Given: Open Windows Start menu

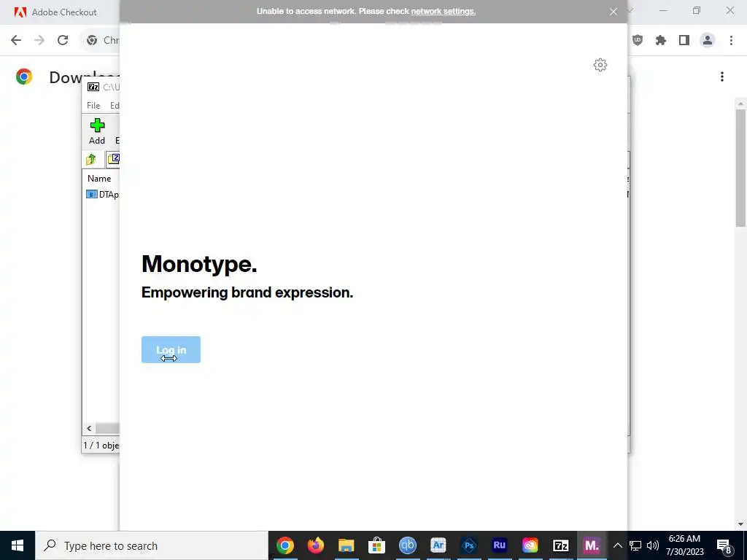Looking at the screenshot, I should point(18,545).
